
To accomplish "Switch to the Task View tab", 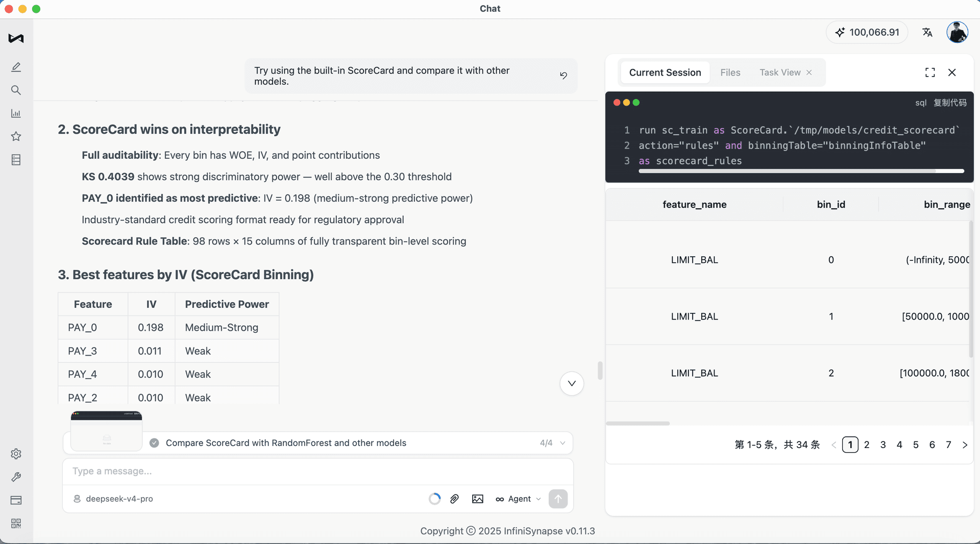I will (x=780, y=72).
